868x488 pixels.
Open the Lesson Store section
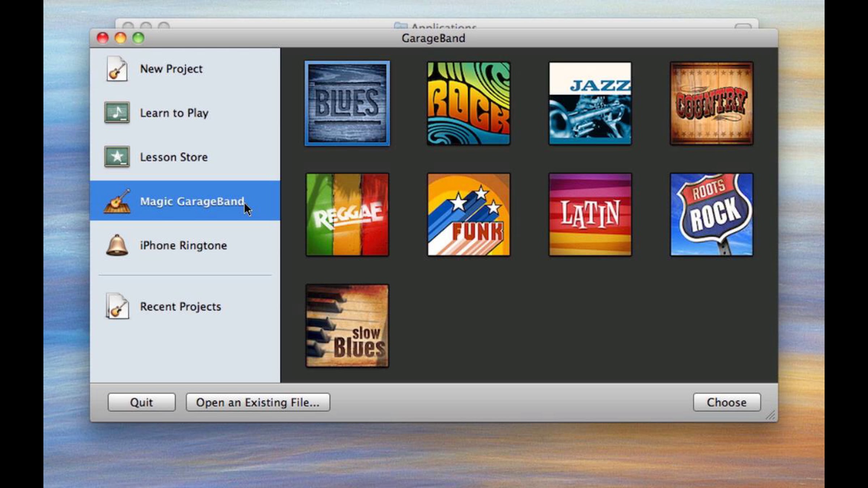(174, 157)
